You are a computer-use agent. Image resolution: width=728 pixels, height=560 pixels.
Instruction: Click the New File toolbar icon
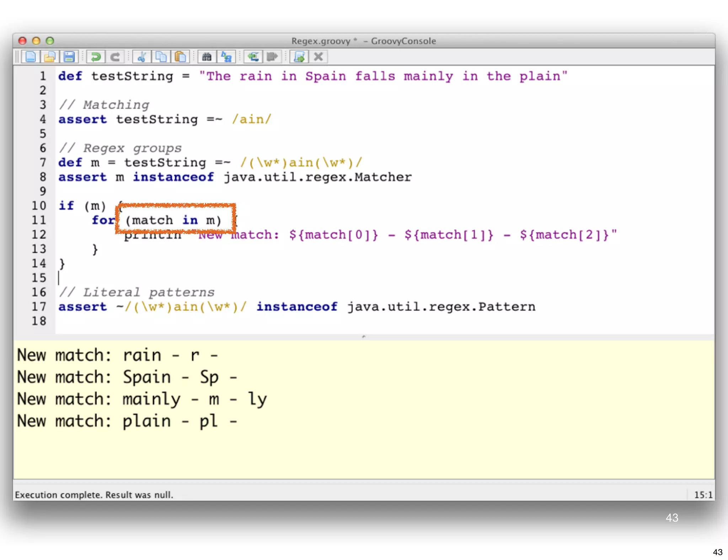point(31,57)
